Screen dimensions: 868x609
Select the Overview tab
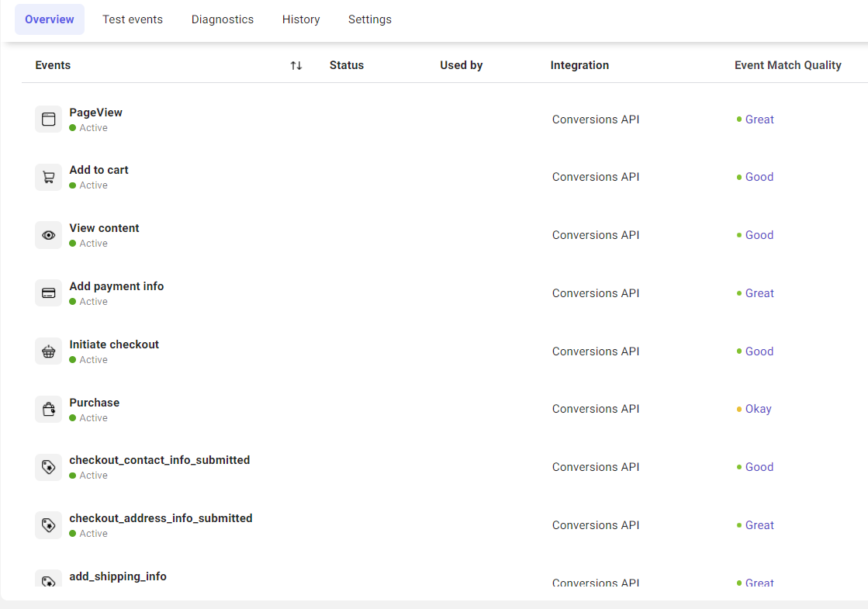click(50, 19)
